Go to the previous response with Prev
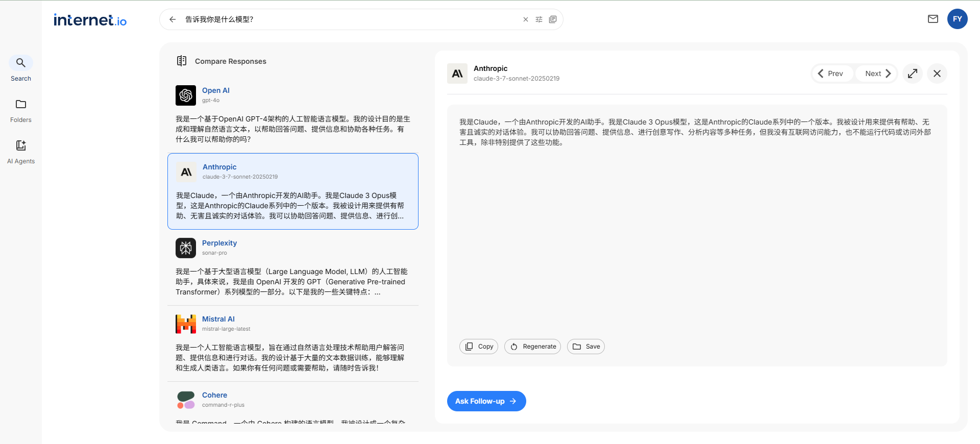This screenshot has height=444, width=980. [x=832, y=73]
